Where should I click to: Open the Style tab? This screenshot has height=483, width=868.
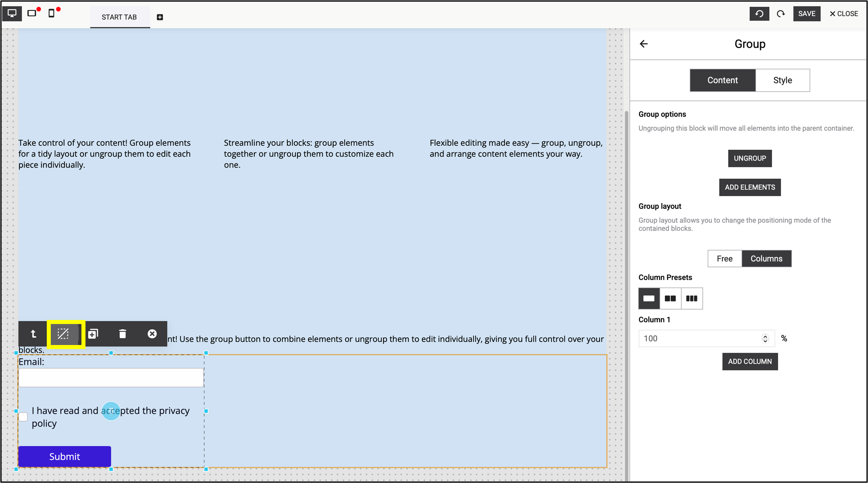[x=782, y=80]
